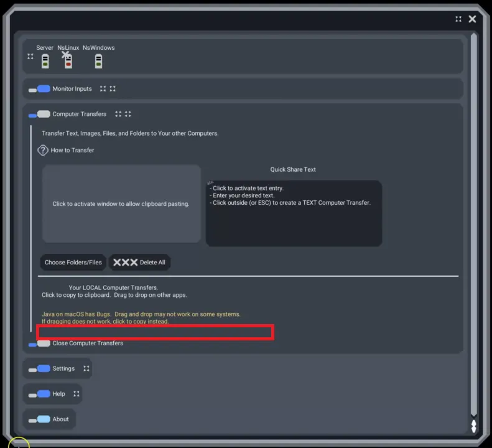Toggle the Computer Transfers switch

(x=39, y=114)
